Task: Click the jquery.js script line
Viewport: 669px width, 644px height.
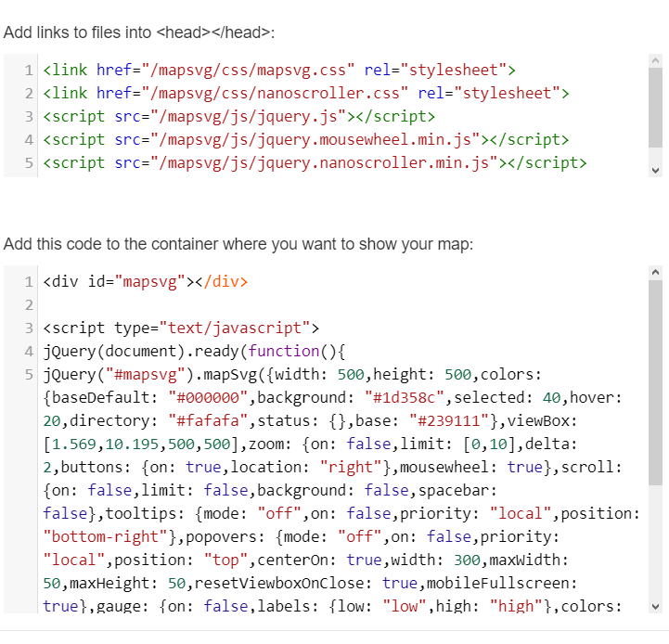Action: tap(239, 116)
